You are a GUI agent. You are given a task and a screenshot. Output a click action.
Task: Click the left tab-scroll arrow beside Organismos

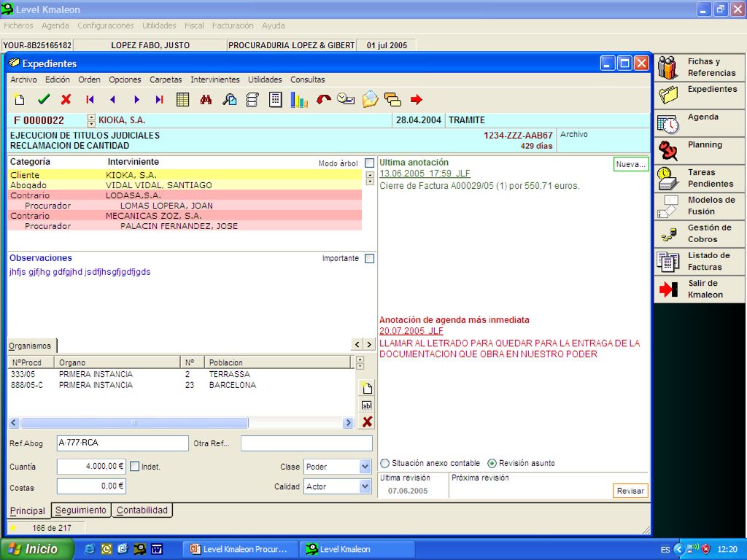click(357, 344)
